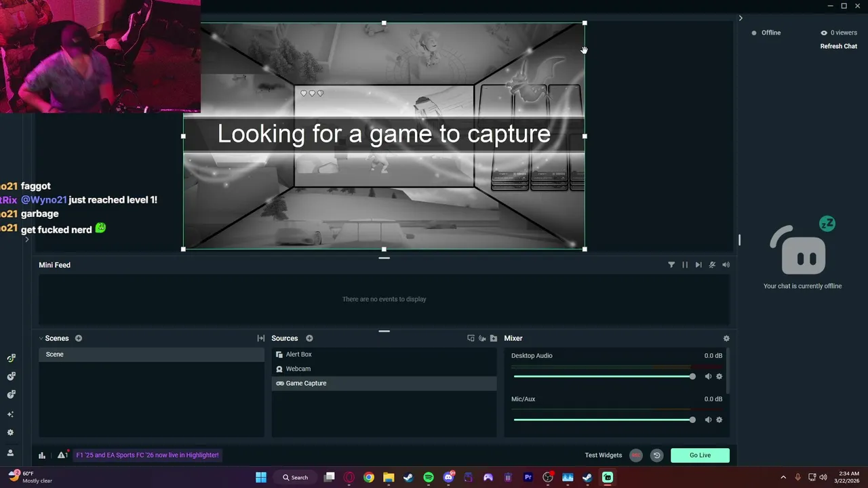Toggle the replay buffer button
Screen dimensions: 868x488
(656, 455)
